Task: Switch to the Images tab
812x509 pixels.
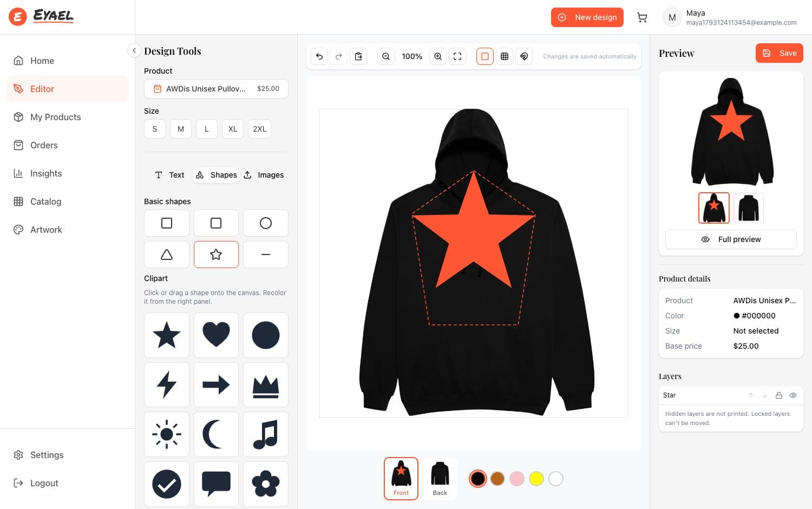Action: pos(264,175)
